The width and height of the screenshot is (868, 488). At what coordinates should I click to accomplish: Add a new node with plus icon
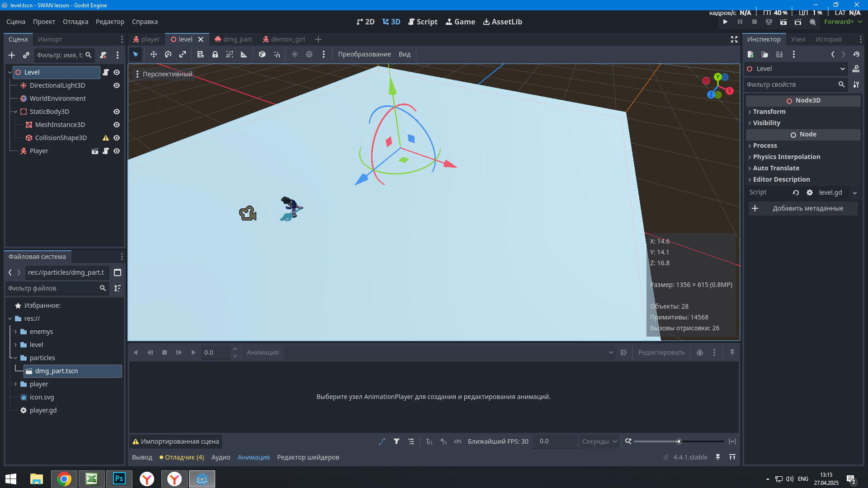12,55
